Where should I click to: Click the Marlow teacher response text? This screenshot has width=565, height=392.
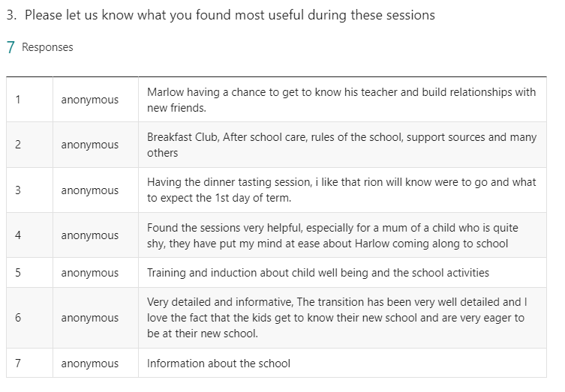coord(341,100)
